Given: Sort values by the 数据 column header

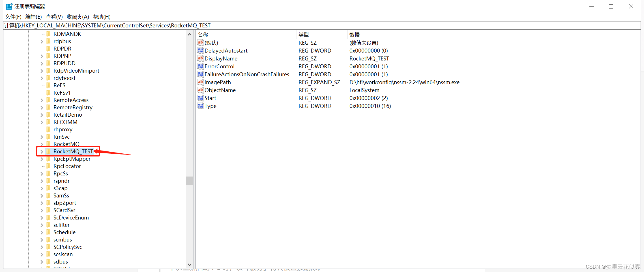Looking at the screenshot, I should click(409, 35).
